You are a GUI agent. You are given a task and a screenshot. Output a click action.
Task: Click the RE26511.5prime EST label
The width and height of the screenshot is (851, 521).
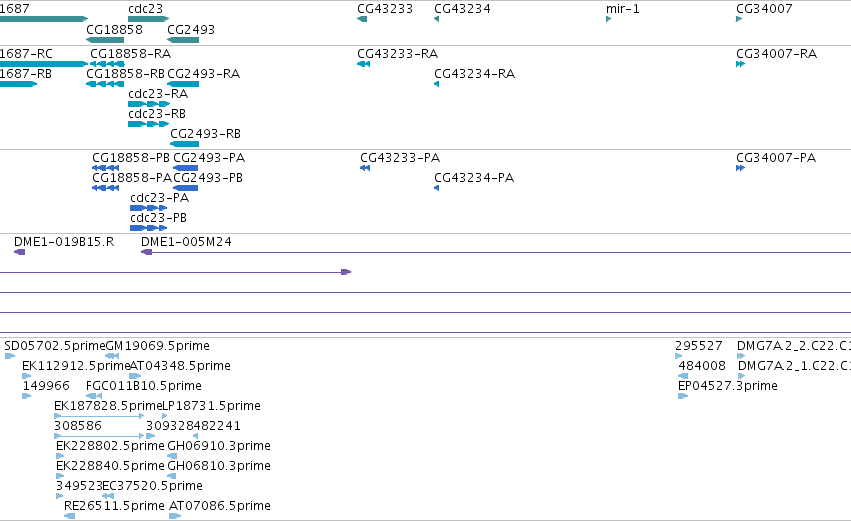click(114, 506)
